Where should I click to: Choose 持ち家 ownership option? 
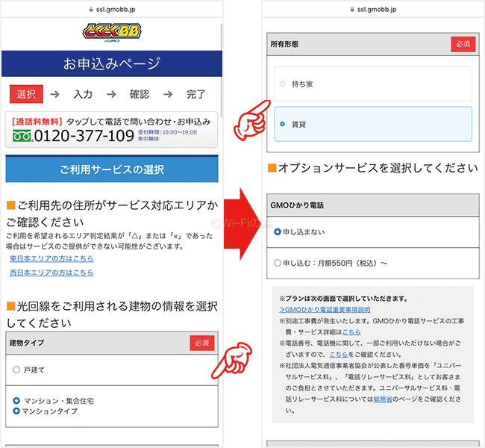(x=373, y=84)
